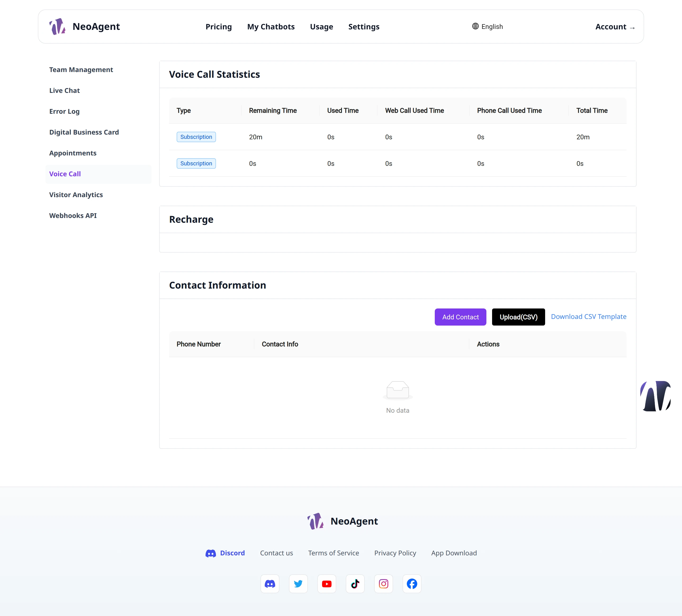Select Visitor Analytics in sidebar

[x=76, y=195]
